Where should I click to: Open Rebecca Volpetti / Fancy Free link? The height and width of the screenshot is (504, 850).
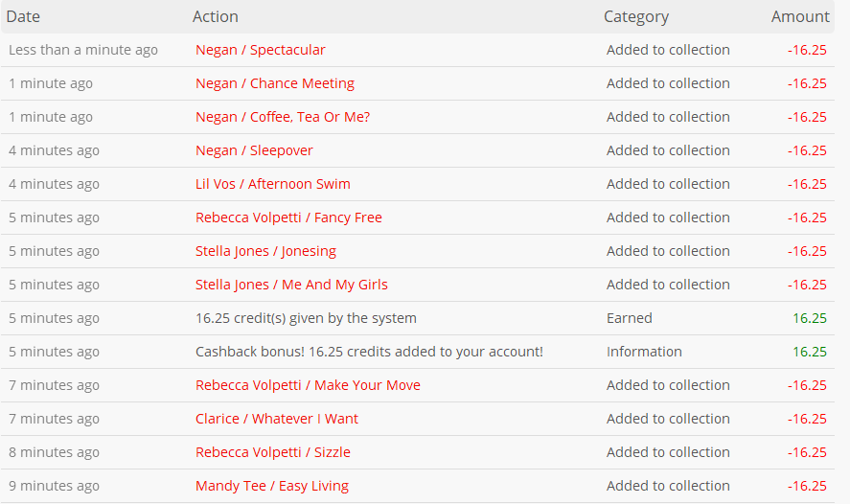288,218
